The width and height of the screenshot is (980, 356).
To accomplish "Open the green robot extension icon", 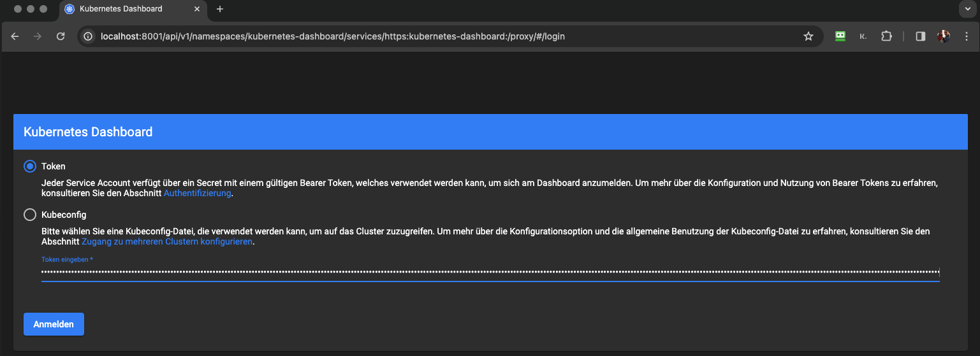I will tap(840, 36).
